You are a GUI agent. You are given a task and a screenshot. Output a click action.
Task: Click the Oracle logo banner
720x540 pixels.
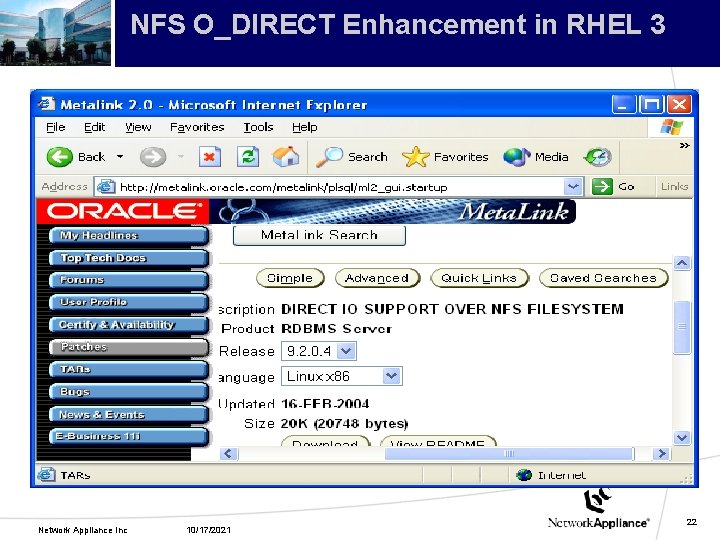[x=123, y=211]
